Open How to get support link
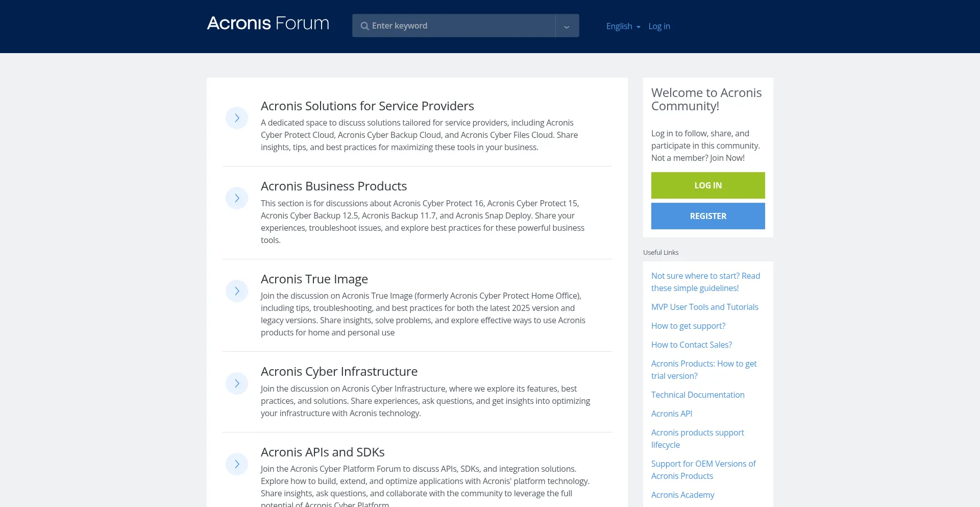The width and height of the screenshot is (980, 507). coord(688,326)
